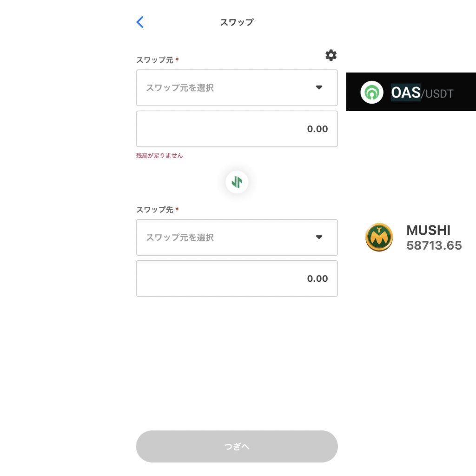Click the OAS/USDT pair label
476x476 pixels.
coord(422,93)
